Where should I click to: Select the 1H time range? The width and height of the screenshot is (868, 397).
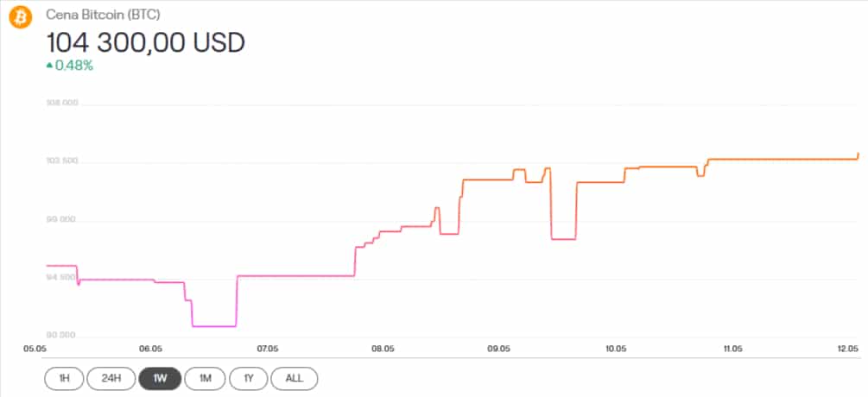(65, 378)
